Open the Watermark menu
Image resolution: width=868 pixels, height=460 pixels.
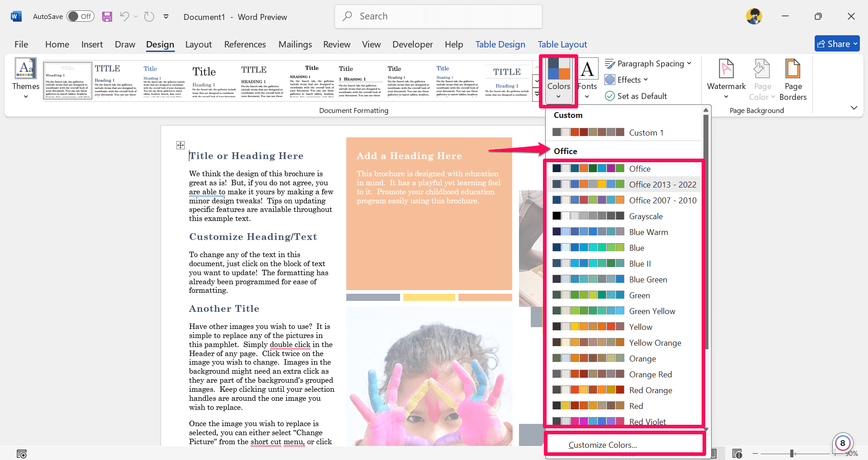click(x=726, y=79)
